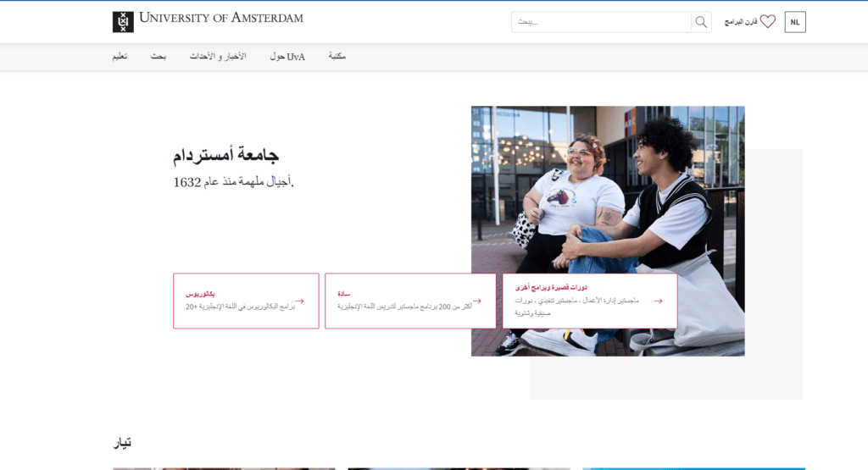Click the arrow in the دورات قصيرة card
Image resolution: width=868 pixels, height=470 pixels.
[658, 301]
